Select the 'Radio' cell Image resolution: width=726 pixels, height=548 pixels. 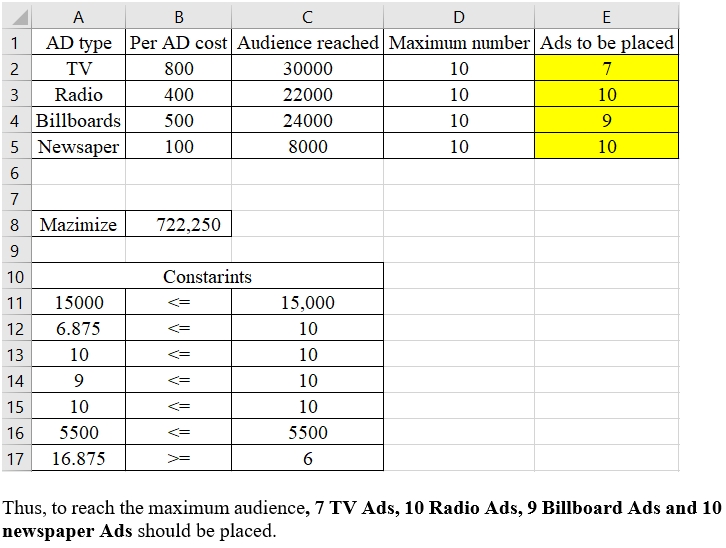tap(78, 94)
